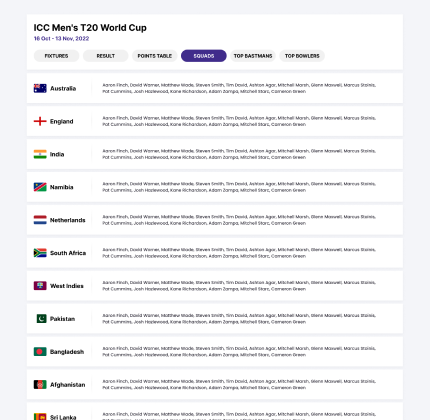Click the Namibia flag icon
The height and width of the screenshot is (420, 430).
pos(40,187)
